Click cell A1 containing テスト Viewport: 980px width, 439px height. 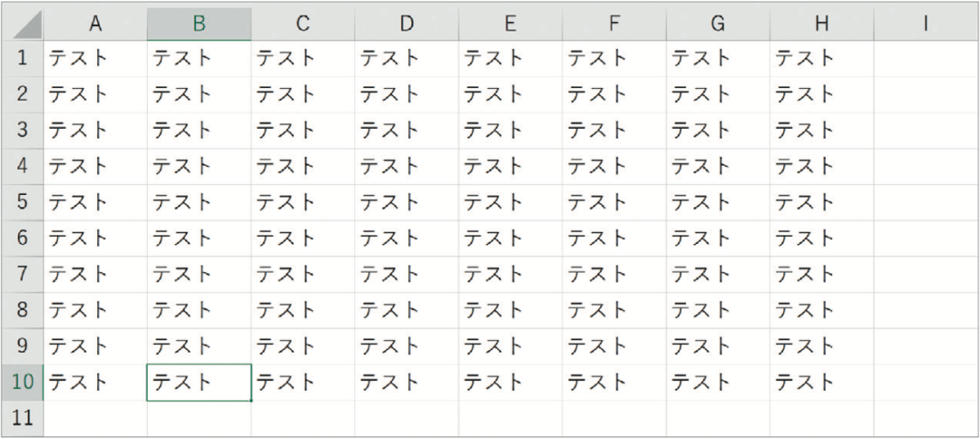(x=95, y=59)
